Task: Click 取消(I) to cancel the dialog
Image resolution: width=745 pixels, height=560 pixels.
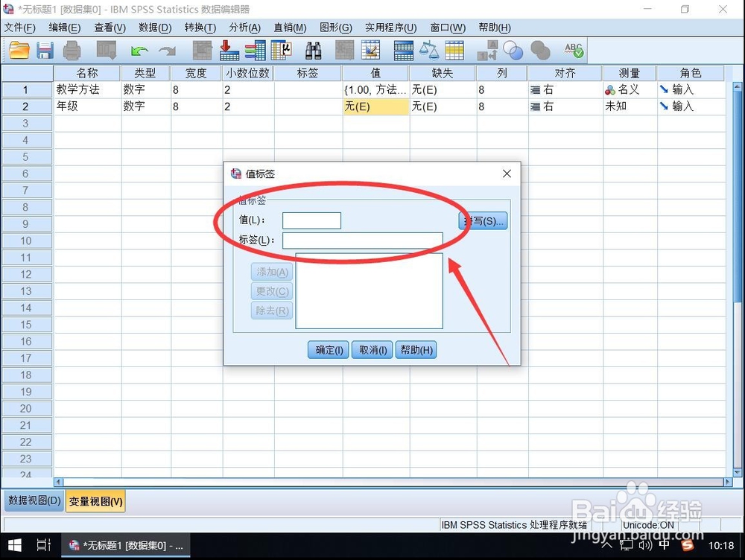Action: point(372,350)
